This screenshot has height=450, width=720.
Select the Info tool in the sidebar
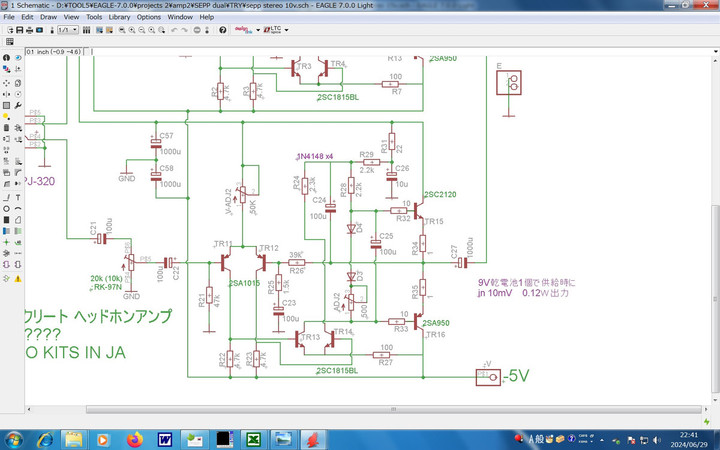(x=6, y=58)
